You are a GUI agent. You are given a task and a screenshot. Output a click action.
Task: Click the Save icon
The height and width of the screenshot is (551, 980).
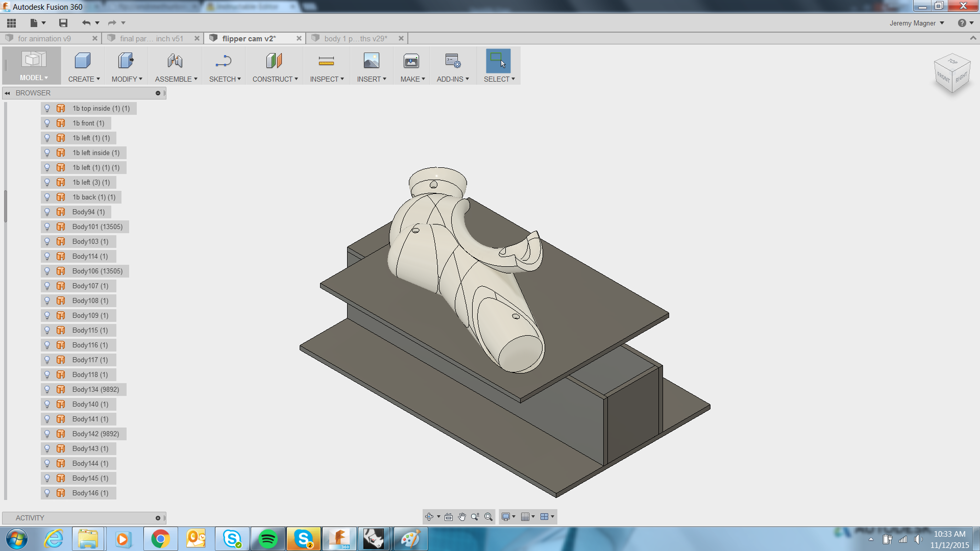(x=63, y=23)
